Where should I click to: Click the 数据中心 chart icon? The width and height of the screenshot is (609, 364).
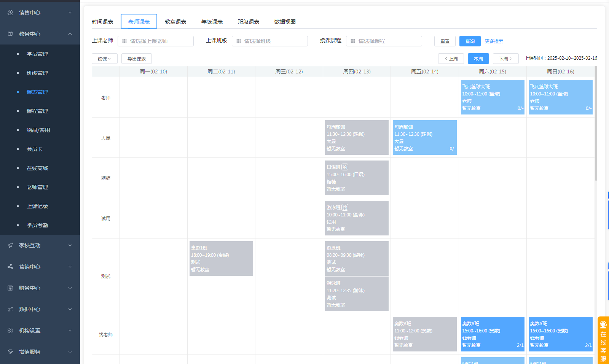point(10,309)
